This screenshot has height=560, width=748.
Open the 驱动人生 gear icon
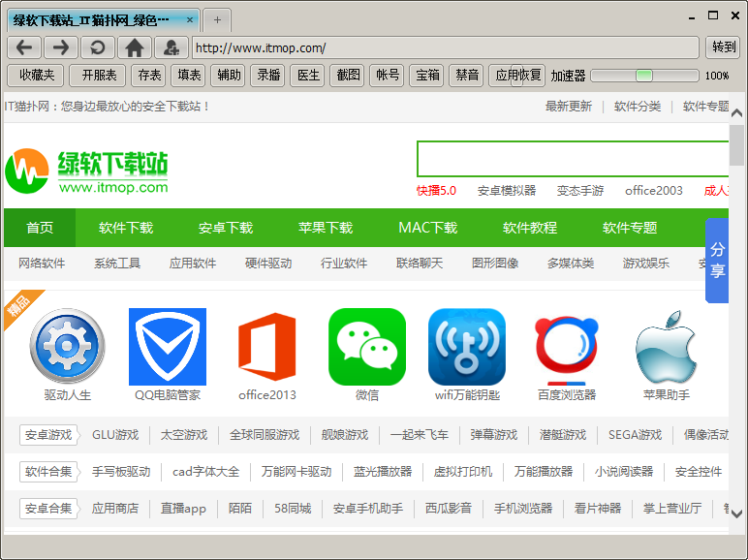67,346
